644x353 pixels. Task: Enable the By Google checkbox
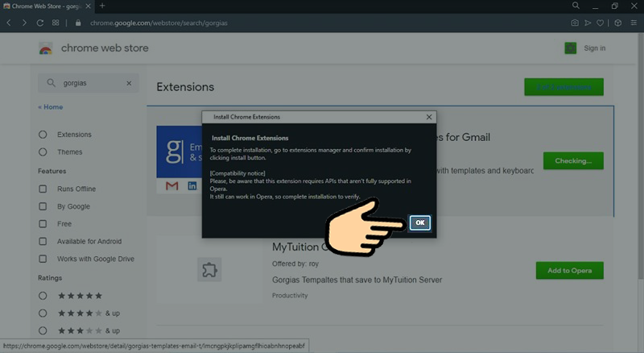coord(43,206)
